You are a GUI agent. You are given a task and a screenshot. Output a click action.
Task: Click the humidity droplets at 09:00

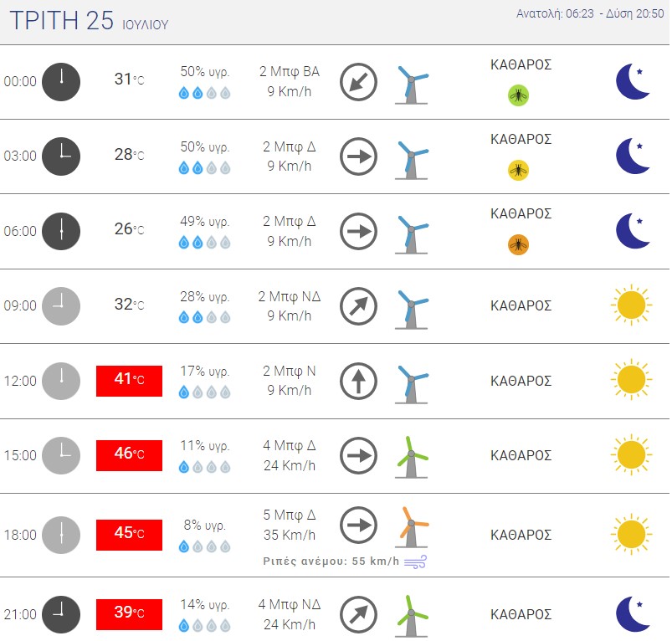[x=204, y=317]
